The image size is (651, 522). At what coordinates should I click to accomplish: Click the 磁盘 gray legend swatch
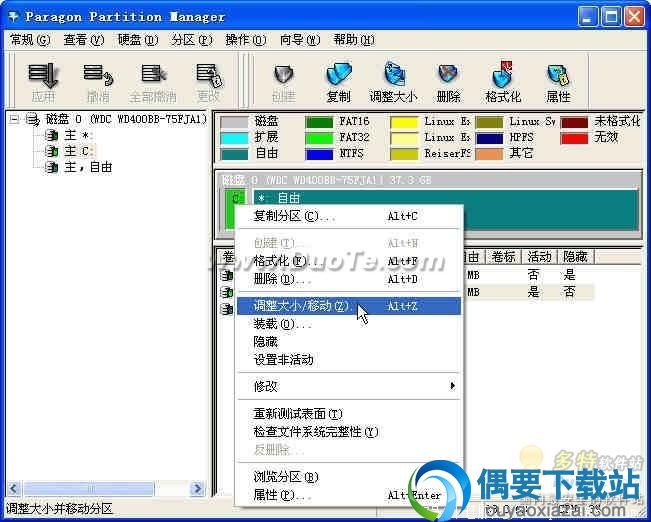(234, 122)
